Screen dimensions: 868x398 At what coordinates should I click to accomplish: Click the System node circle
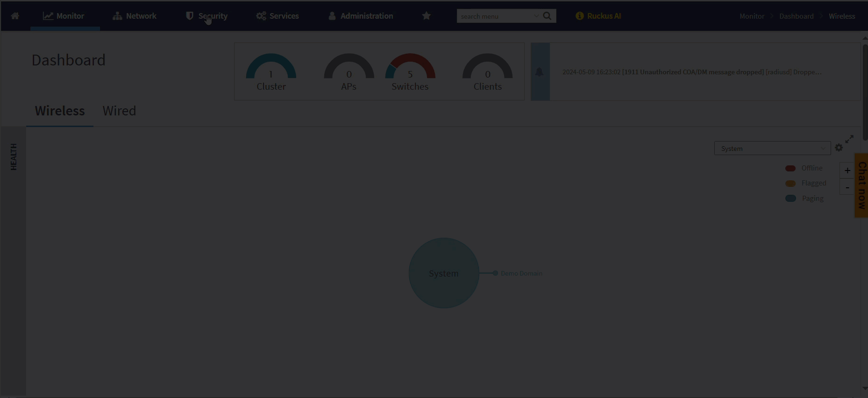click(444, 273)
